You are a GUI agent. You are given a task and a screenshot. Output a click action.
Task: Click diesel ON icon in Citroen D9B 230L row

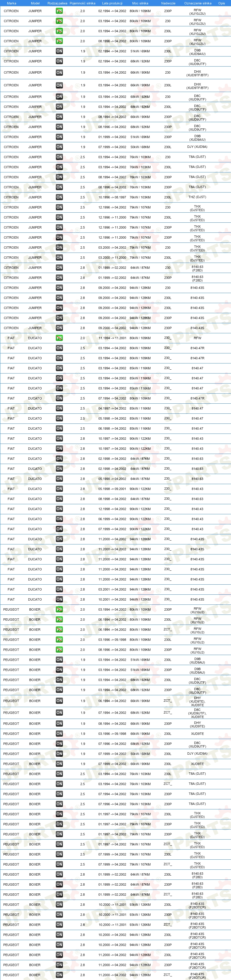(59, 51)
